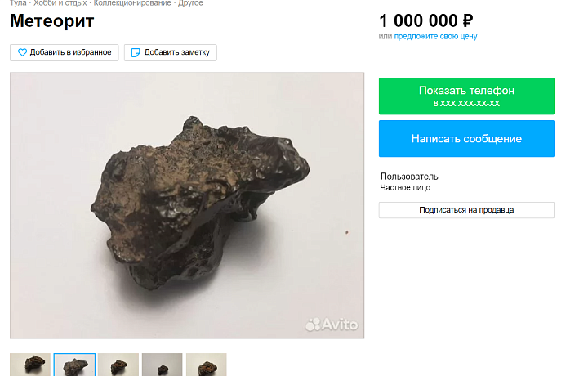Open the Пользователь seller profile link
Viewport: 588px width, 376px height.
(x=409, y=177)
